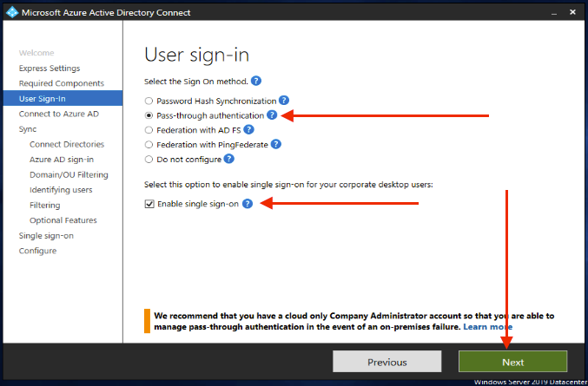
Task: Open help icon for Federation with AD FS
Action: coord(248,129)
